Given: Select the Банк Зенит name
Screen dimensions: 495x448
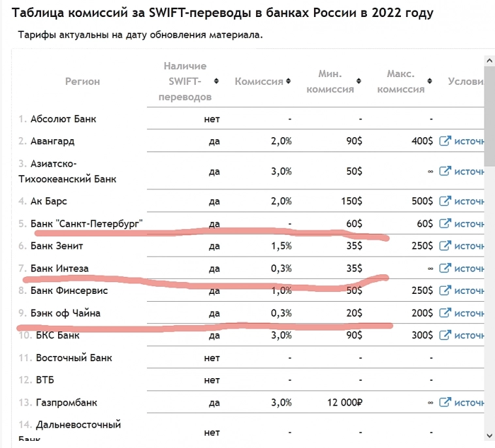Looking at the screenshot, I should pos(57,246).
